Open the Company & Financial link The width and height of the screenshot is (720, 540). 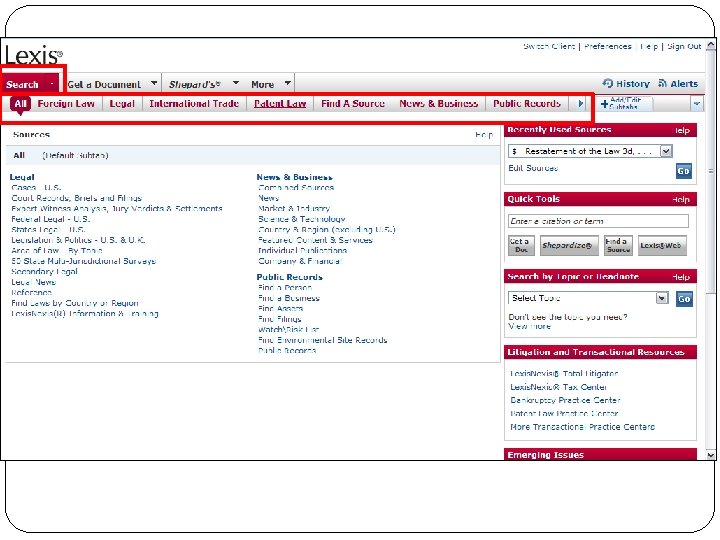click(300, 261)
